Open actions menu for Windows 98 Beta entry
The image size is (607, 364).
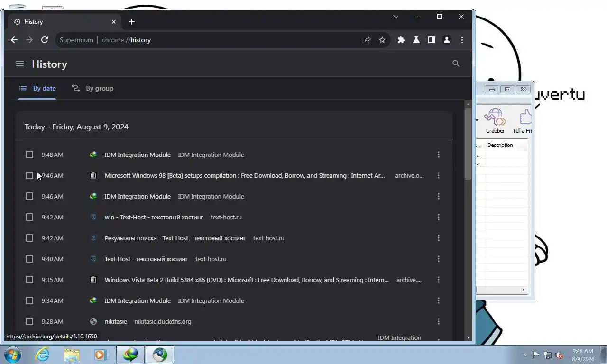click(439, 175)
